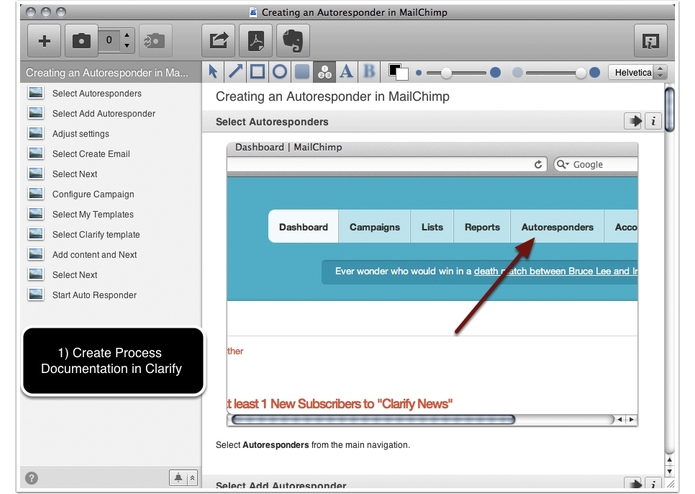Click thumbnail icon beside Adjust settings
The height and width of the screenshot is (494, 695).
pos(36,133)
